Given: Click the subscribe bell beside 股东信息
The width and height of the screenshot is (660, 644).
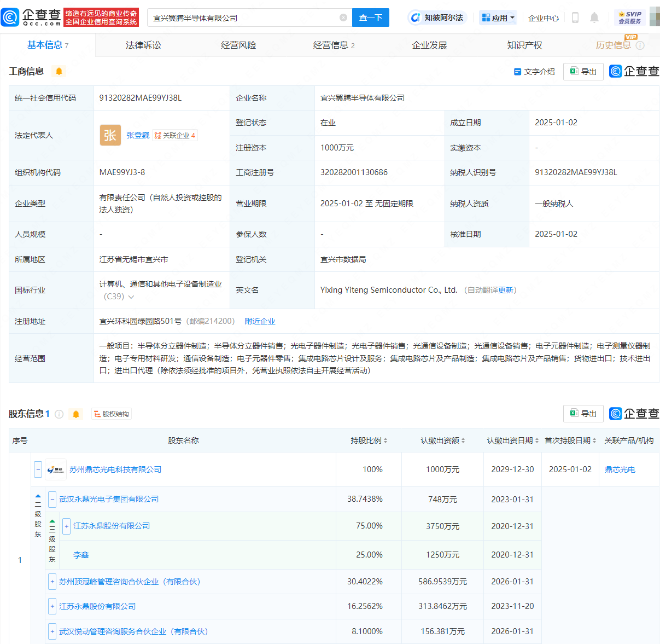Looking at the screenshot, I should tap(76, 414).
